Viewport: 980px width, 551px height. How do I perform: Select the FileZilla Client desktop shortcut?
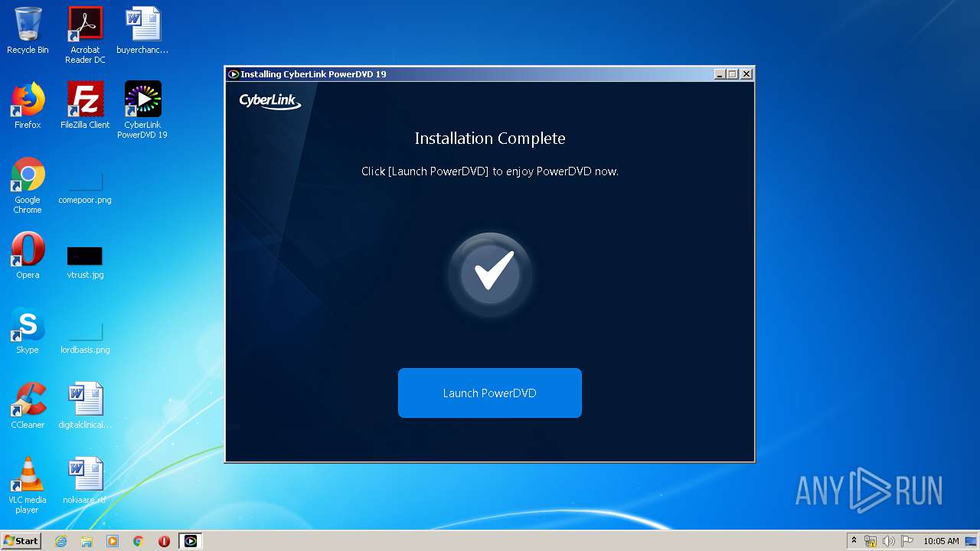85,106
